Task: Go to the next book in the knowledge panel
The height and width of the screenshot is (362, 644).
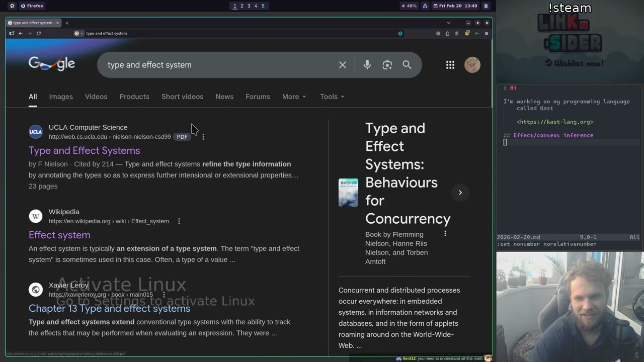Action: (x=460, y=193)
